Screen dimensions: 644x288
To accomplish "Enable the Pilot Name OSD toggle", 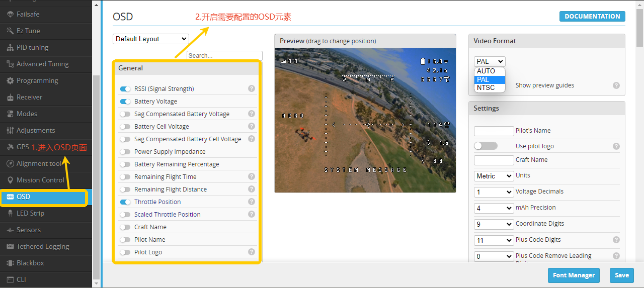I will tap(125, 240).
